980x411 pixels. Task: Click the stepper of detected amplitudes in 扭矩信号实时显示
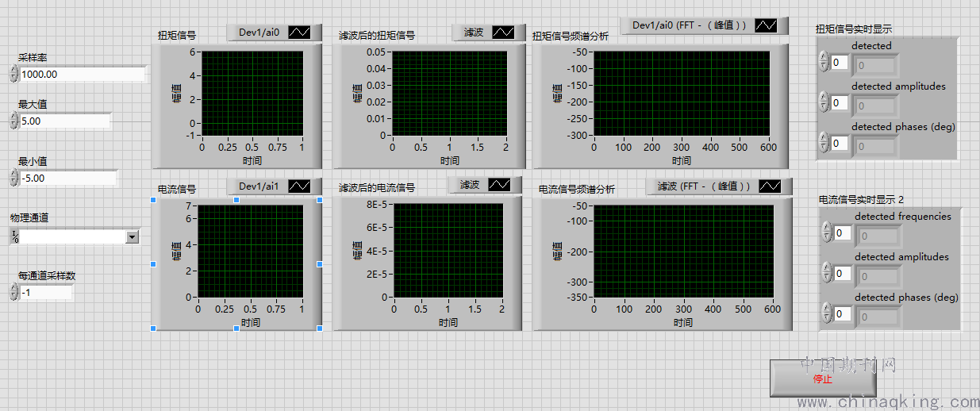click(x=824, y=102)
